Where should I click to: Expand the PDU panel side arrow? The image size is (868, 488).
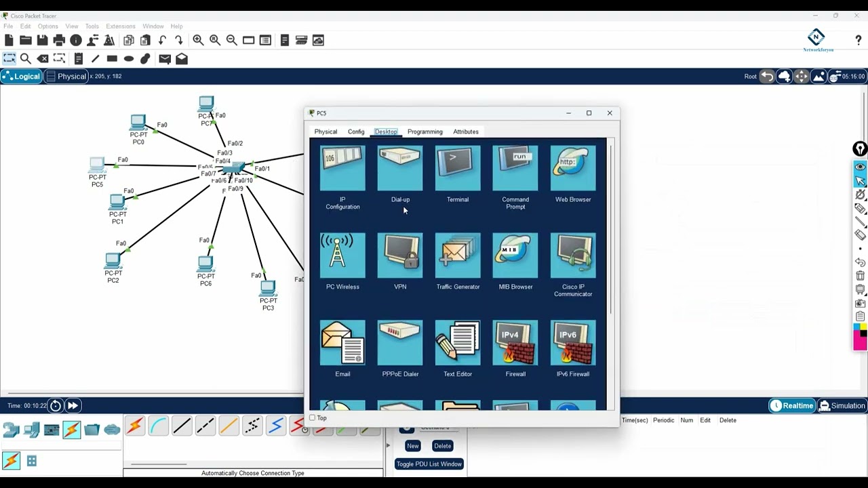click(388, 445)
